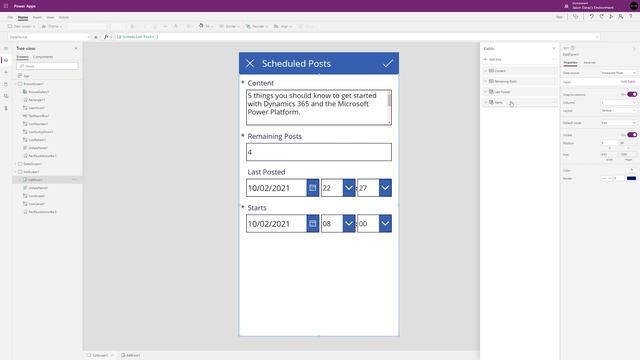The image size is (640, 360).
Task: Open the calendar picker for Last Posted date
Action: 313,188
